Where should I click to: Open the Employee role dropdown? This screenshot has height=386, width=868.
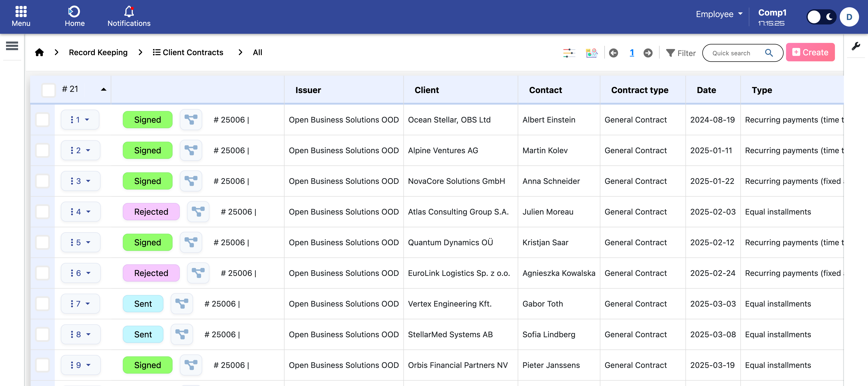click(x=719, y=14)
